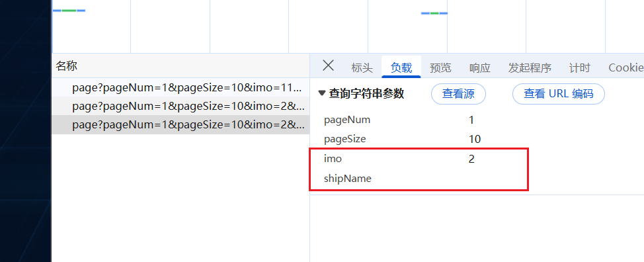Select the request ending with imo=11...
644x262 pixels.
click(181, 87)
